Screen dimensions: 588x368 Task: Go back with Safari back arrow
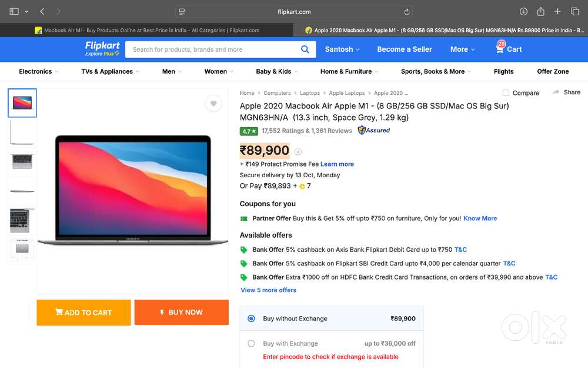point(42,12)
